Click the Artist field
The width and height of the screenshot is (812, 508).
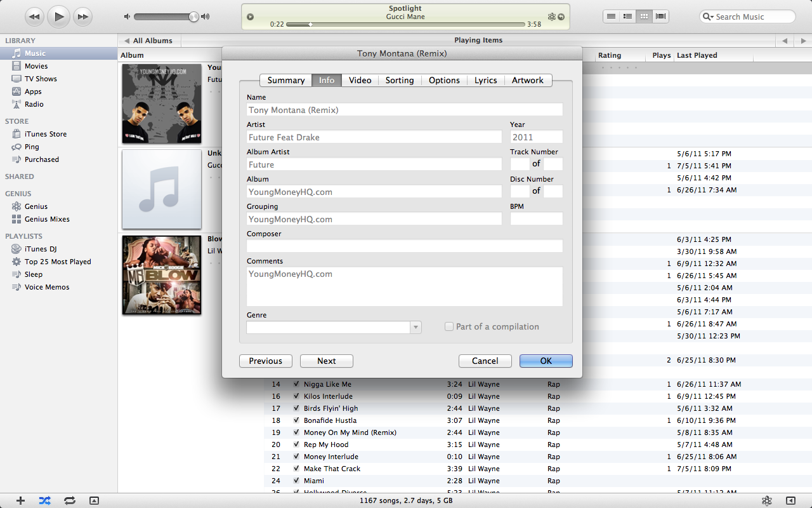click(x=374, y=137)
